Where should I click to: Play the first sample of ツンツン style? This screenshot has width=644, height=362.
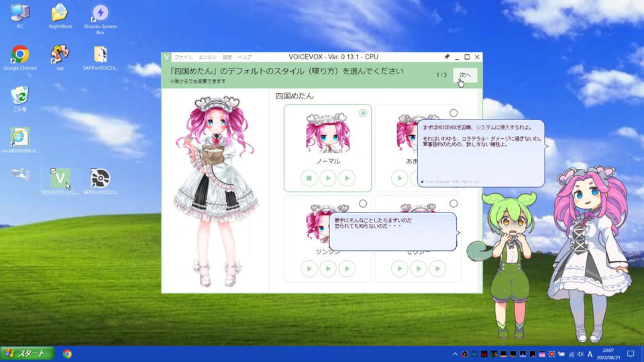(x=309, y=269)
